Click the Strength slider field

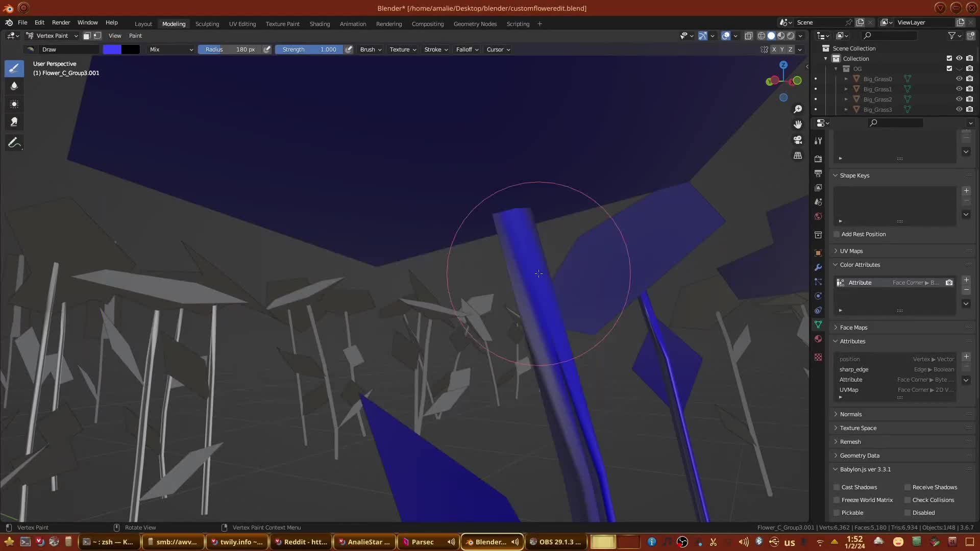(x=309, y=49)
